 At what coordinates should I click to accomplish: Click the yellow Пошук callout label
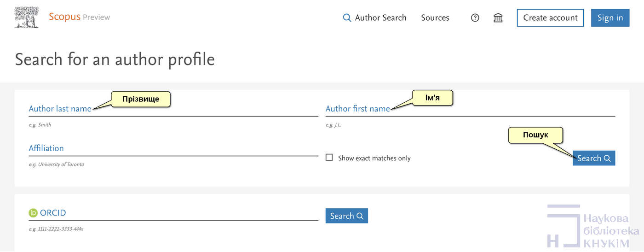[535, 135]
